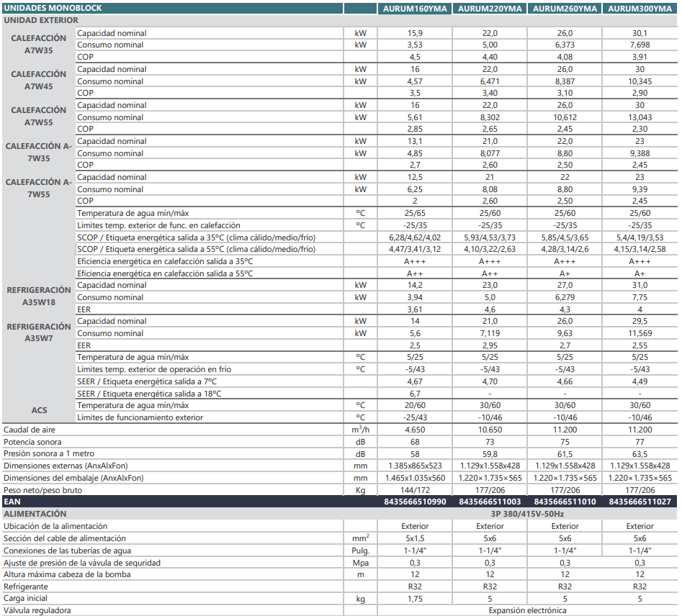Select the SCOP value 4,15/3,14/2,58
The width and height of the screenshot is (682, 616).
tap(640, 250)
